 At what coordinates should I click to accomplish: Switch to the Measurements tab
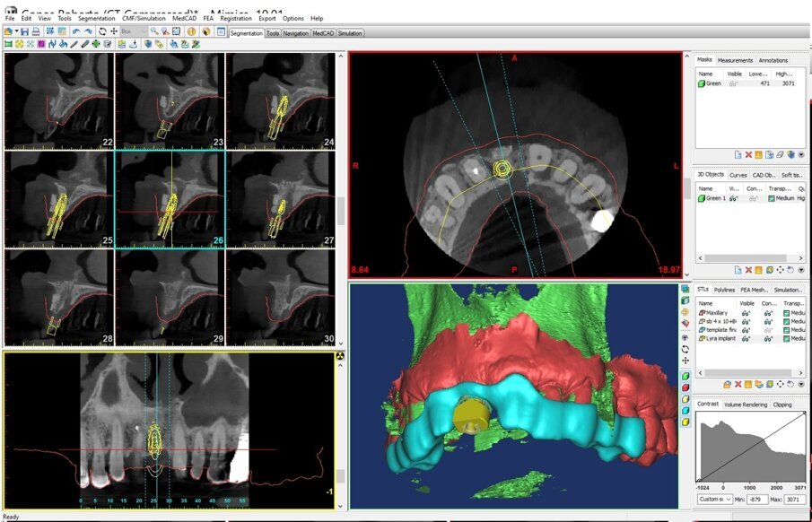736,60
